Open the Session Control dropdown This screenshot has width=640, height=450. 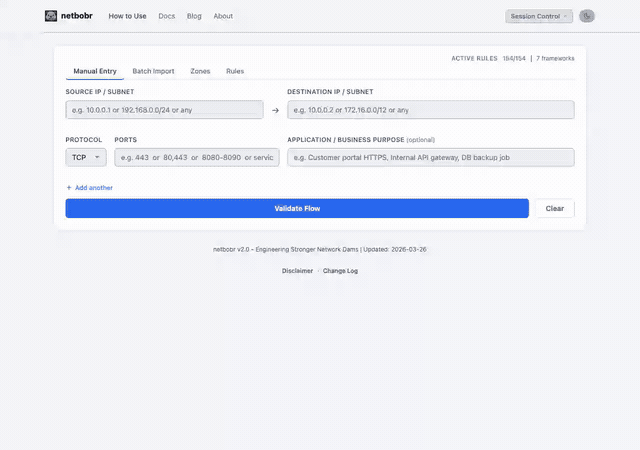point(539,16)
